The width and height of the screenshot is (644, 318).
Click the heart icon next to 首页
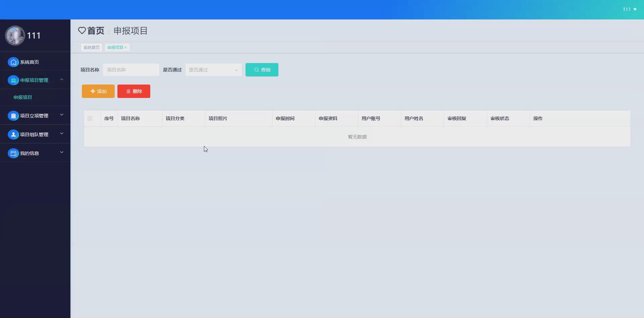pyautogui.click(x=82, y=31)
